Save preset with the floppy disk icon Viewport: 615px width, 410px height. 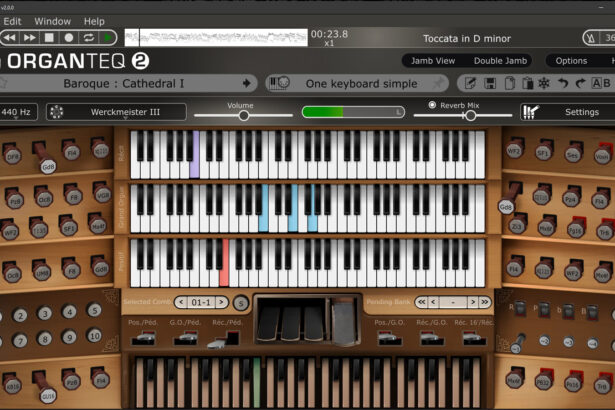(x=490, y=83)
